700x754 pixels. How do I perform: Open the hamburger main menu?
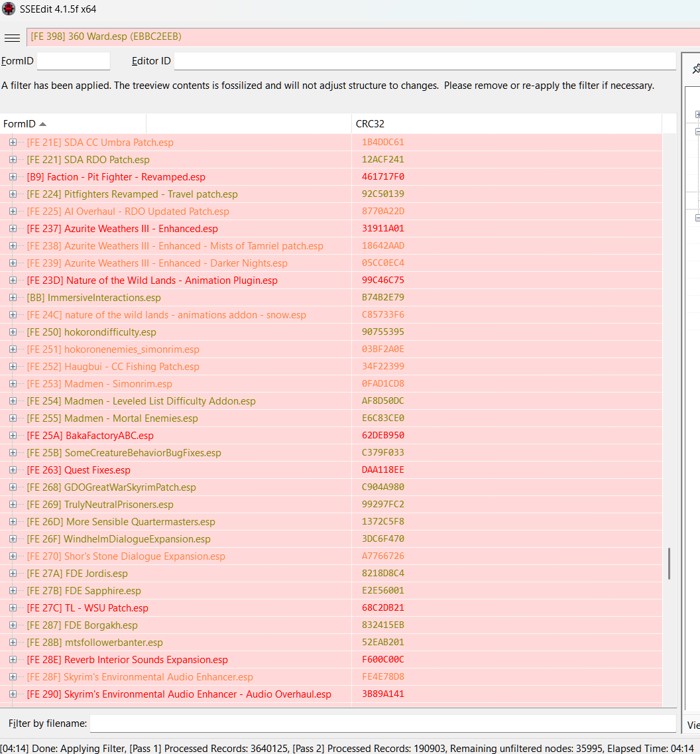12,38
